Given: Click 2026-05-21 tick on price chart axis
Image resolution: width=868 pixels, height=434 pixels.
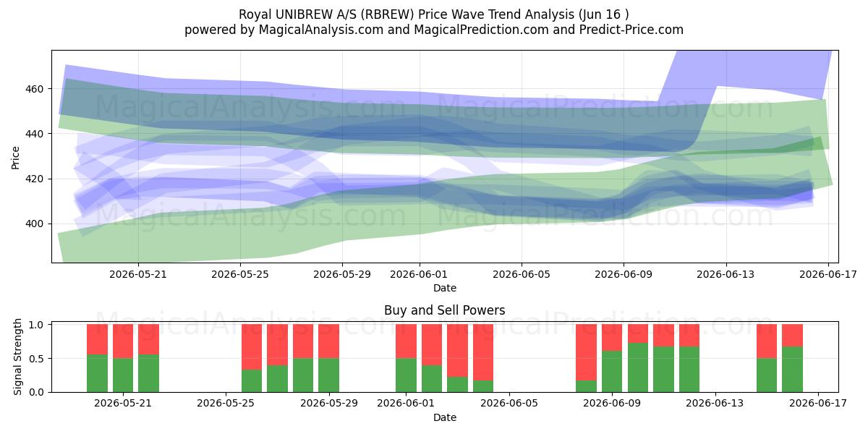Looking at the screenshot, I should coord(137,274).
